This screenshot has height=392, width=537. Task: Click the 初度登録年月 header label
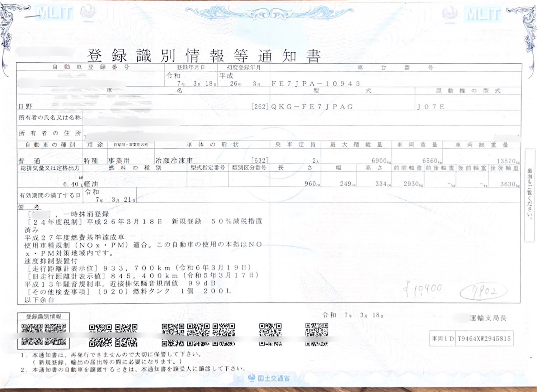[244, 67]
